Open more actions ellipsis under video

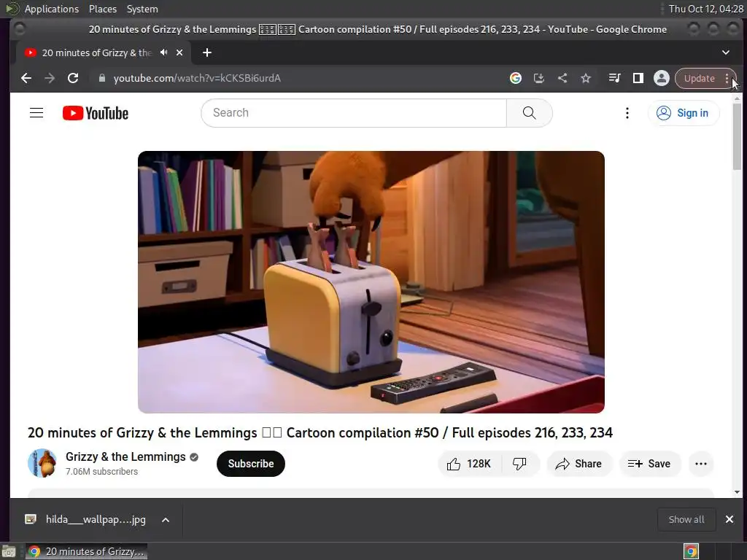[701, 464]
